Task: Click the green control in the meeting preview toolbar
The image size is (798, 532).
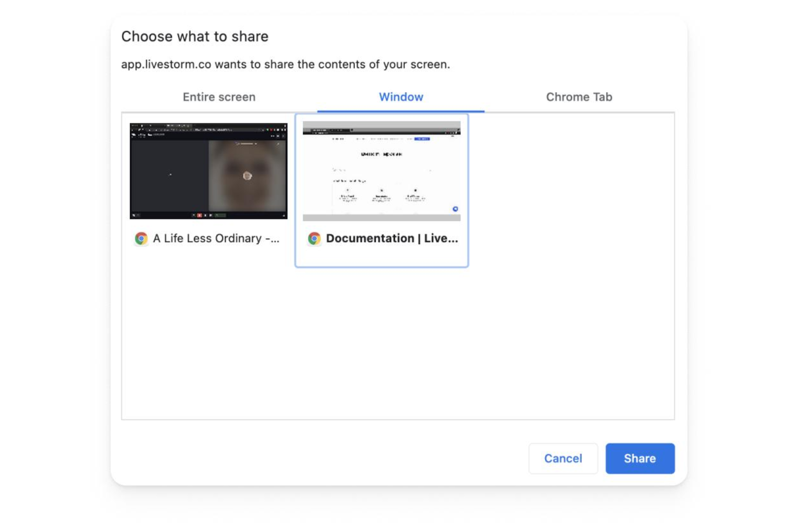Action: pyautogui.click(x=221, y=215)
